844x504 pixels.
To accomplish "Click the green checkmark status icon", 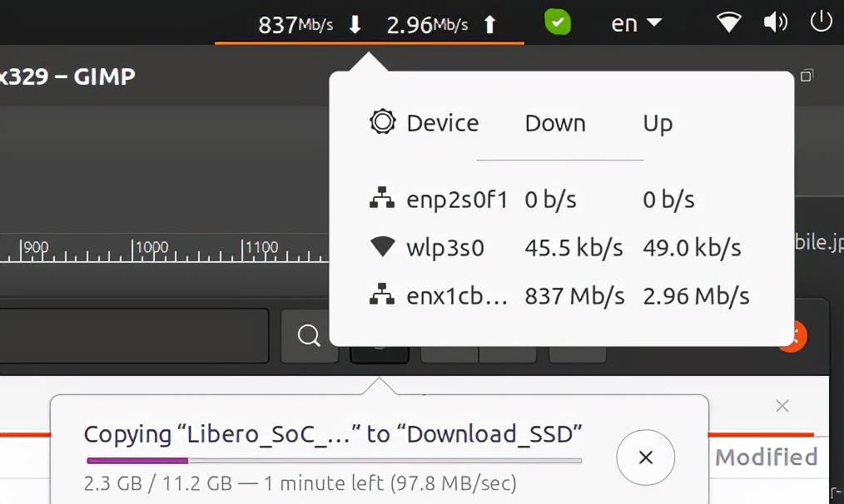I will [x=557, y=23].
